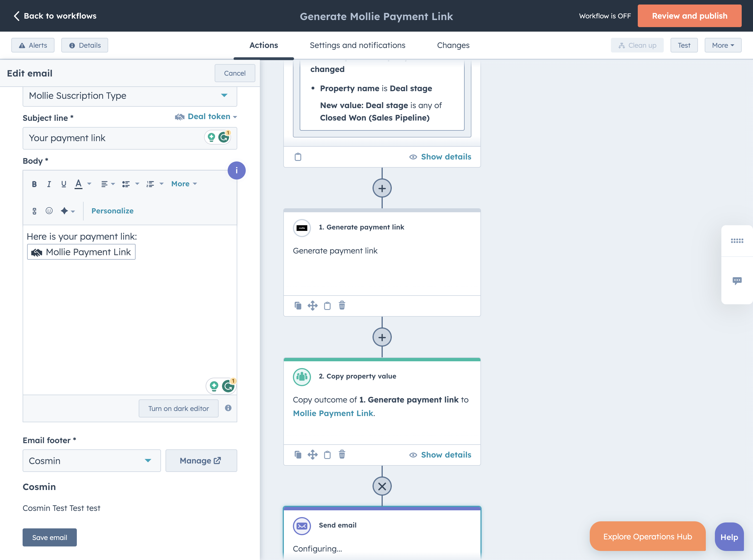753x560 pixels.
Task: Save the email
Action: click(x=49, y=538)
